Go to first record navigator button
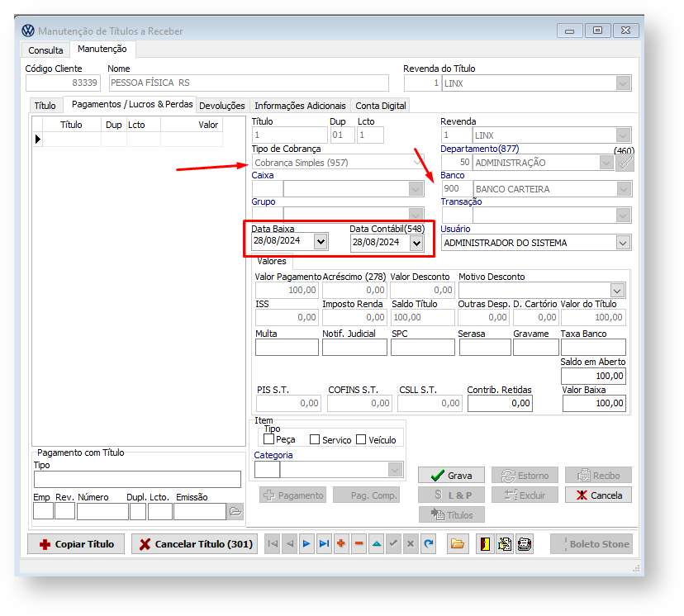This screenshot has width=684, height=616. click(273, 543)
